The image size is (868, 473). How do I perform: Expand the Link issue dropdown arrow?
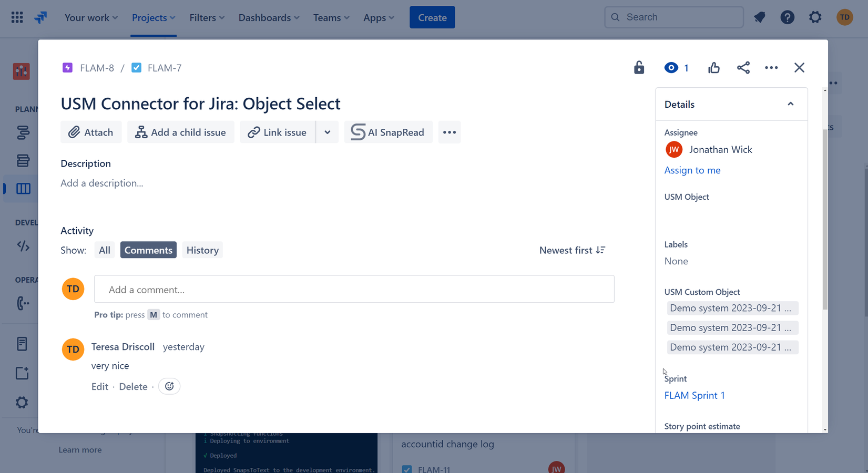coord(327,132)
